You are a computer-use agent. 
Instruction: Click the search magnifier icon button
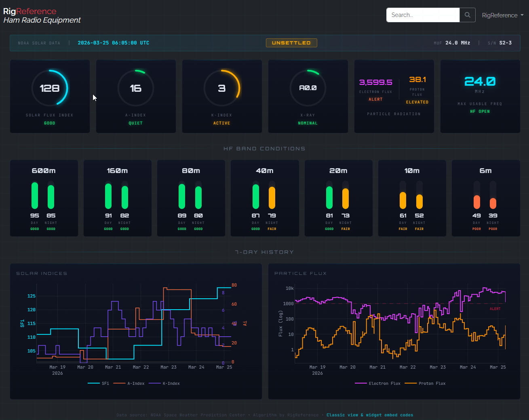(467, 15)
